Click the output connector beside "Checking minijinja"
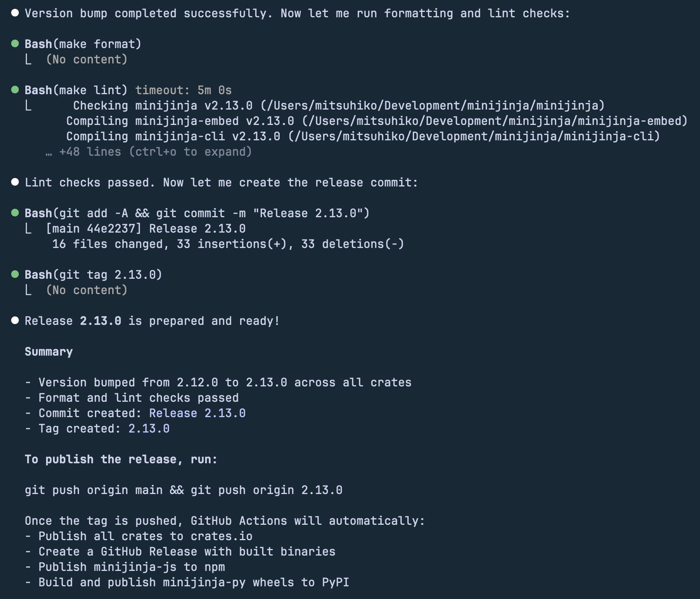The height and width of the screenshot is (599, 700). (x=28, y=105)
